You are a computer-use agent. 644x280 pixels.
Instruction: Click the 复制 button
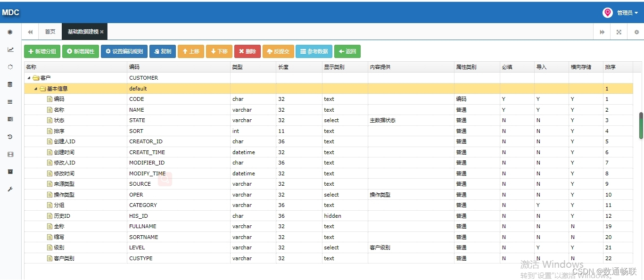(163, 51)
